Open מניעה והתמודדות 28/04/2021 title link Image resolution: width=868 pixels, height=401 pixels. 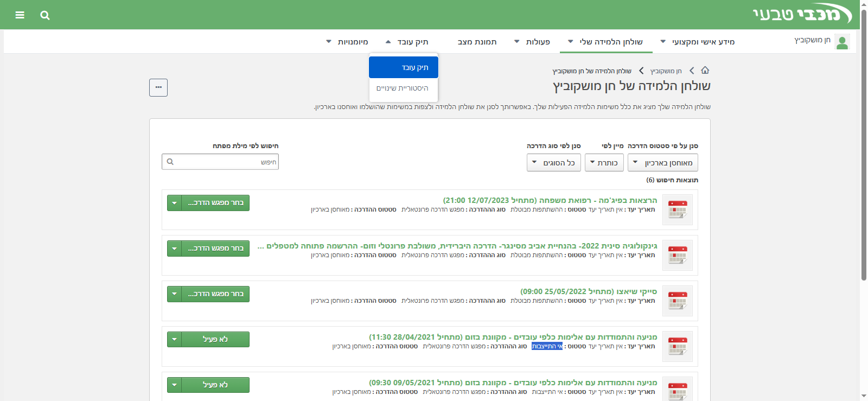click(513, 337)
